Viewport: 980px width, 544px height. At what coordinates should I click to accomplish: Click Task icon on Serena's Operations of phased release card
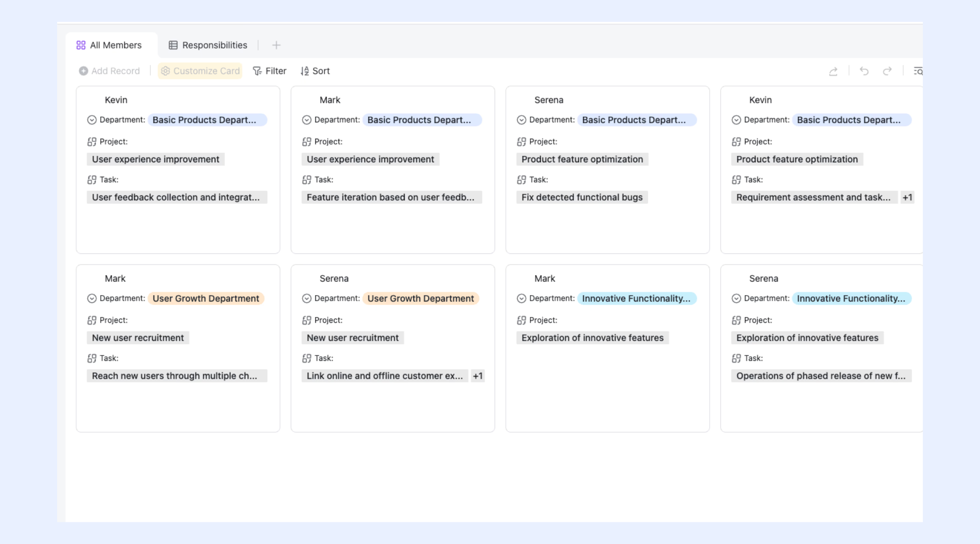click(x=736, y=359)
